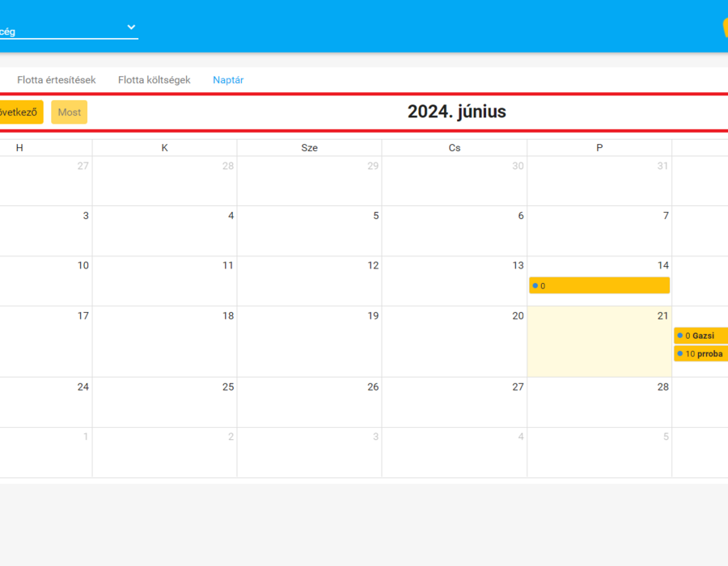Select the Naptár tab
This screenshot has width=728, height=566.
(x=228, y=80)
